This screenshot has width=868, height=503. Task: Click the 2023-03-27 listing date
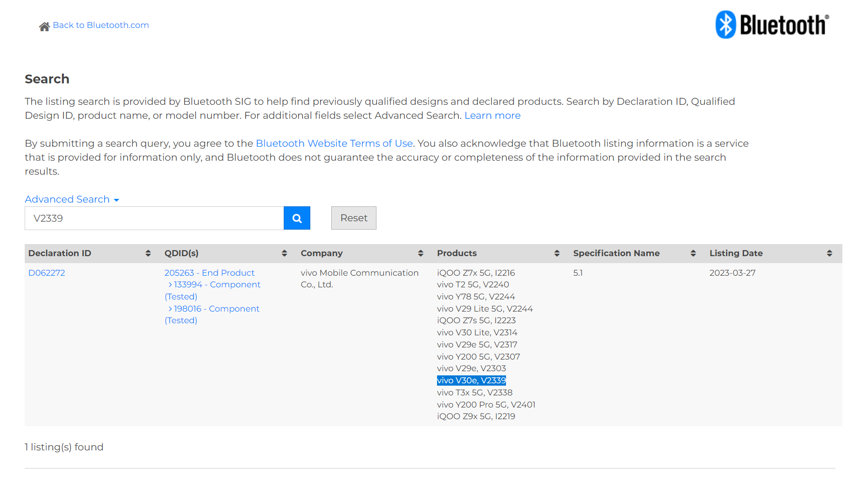pos(732,273)
